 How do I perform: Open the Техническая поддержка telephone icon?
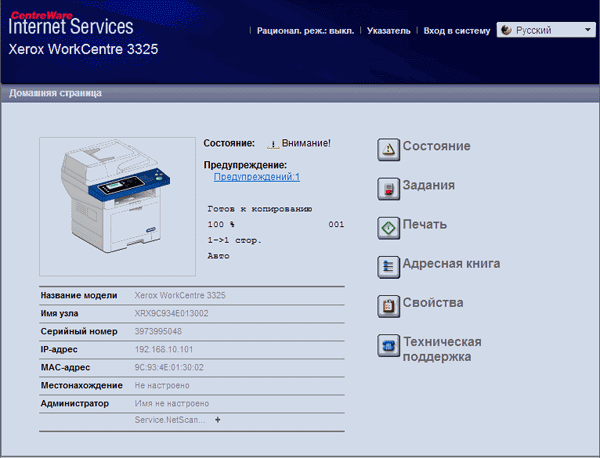pos(388,346)
